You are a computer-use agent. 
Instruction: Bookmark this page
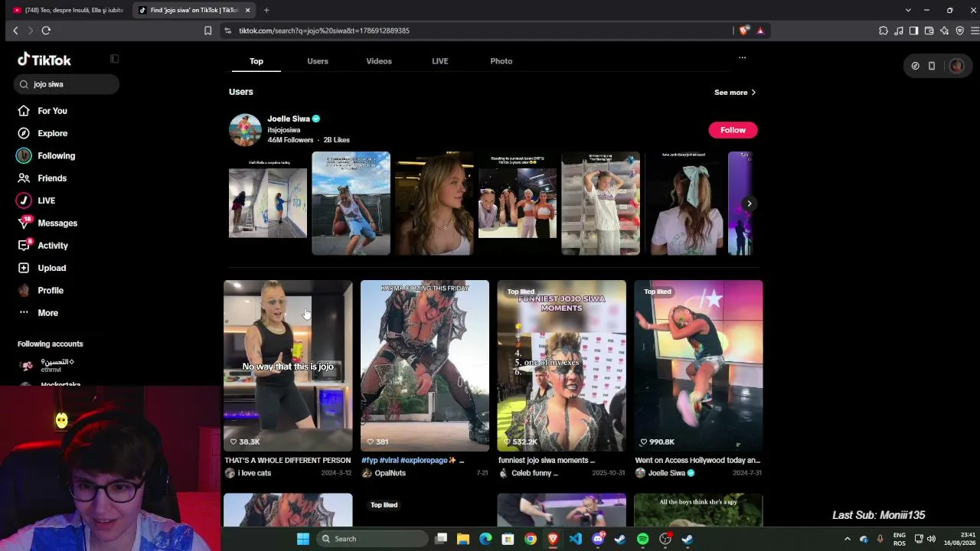point(207,31)
